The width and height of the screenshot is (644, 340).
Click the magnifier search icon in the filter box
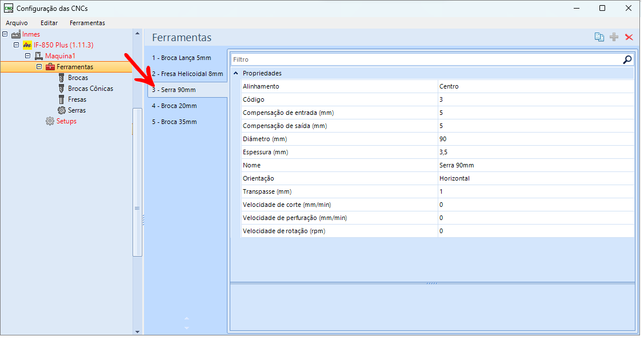click(x=627, y=59)
